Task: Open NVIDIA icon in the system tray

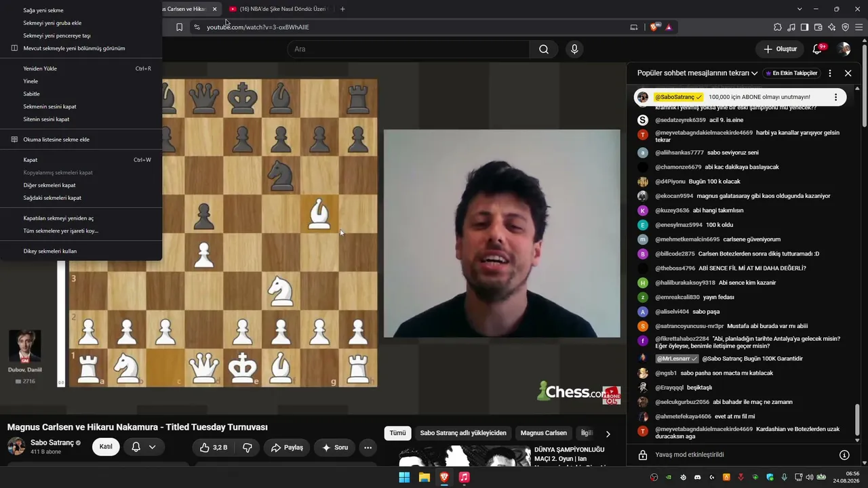Action: 669,477
